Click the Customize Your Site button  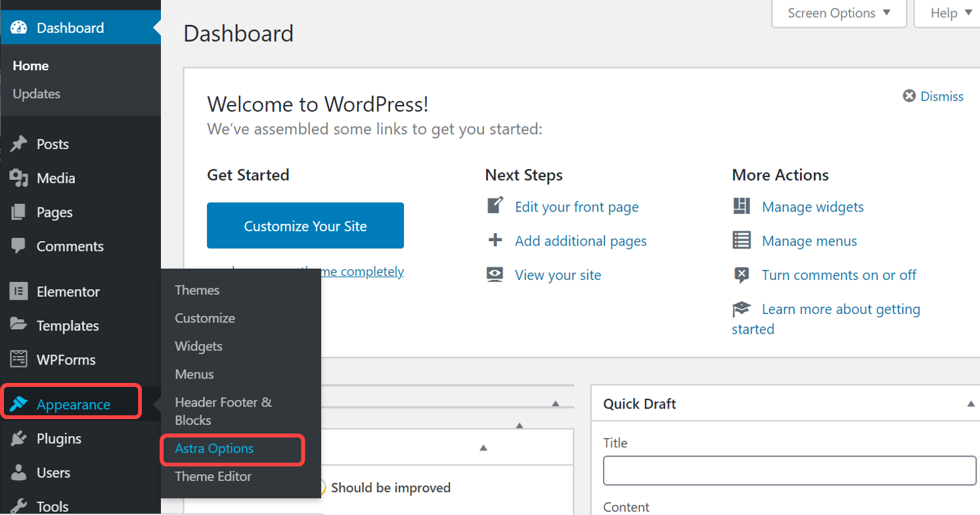pos(304,225)
